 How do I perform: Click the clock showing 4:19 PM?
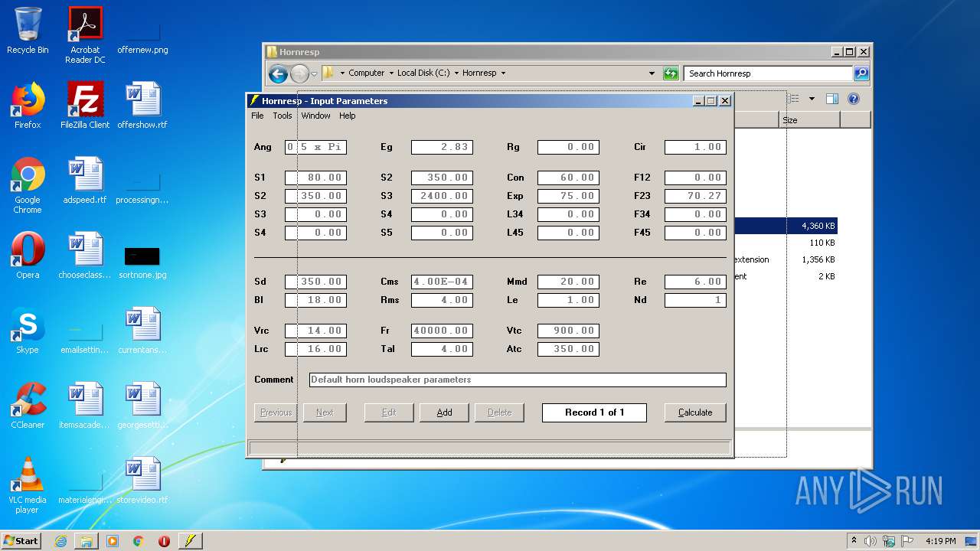coord(940,541)
